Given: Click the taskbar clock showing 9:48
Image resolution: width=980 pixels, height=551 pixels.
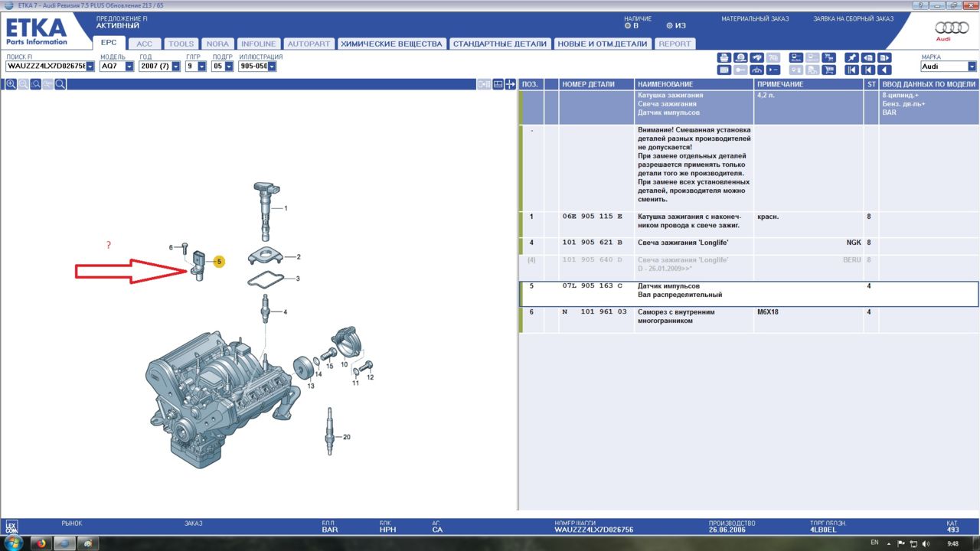Looking at the screenshot, I should click(952, 543).
